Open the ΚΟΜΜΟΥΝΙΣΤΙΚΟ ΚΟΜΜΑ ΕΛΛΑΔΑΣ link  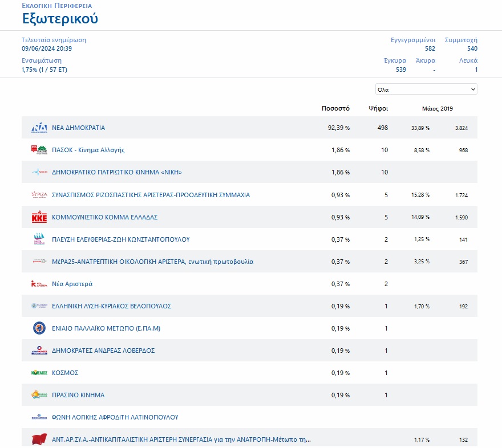point(105,217)
